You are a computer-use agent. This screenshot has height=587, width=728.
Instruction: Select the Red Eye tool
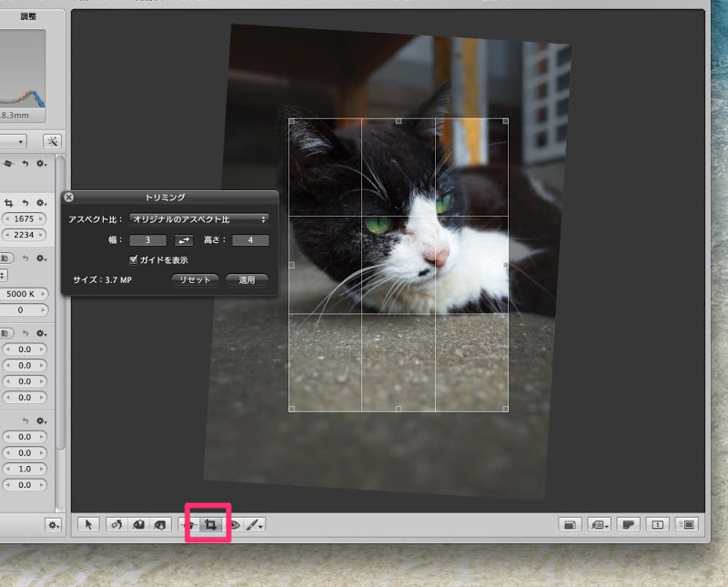click(x=235, y=525)
